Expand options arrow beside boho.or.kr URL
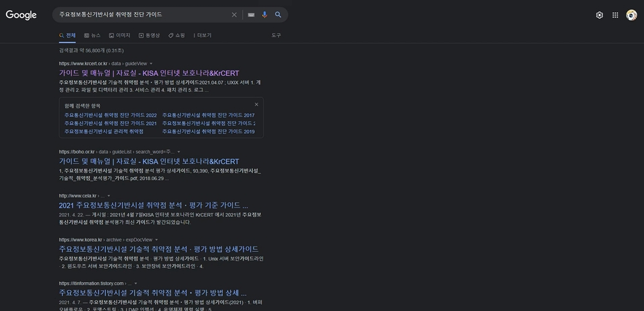This screenshot has height=311, width=644. coord(178,152)
